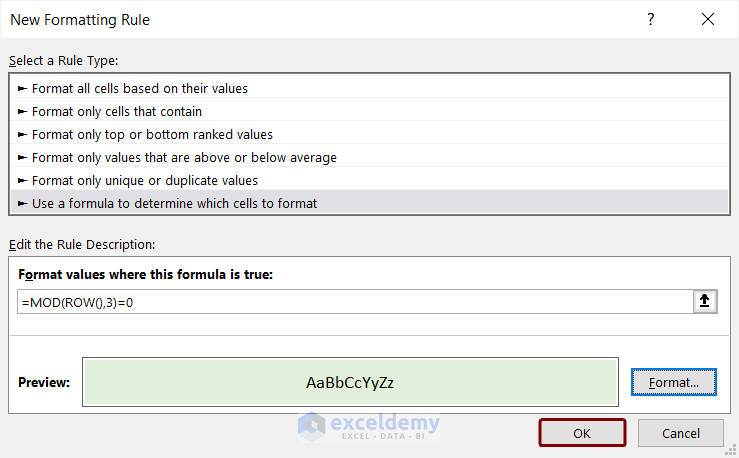Collapse dialog using the range selector icon
The image size is (739, 458).
tap(706, 301)
